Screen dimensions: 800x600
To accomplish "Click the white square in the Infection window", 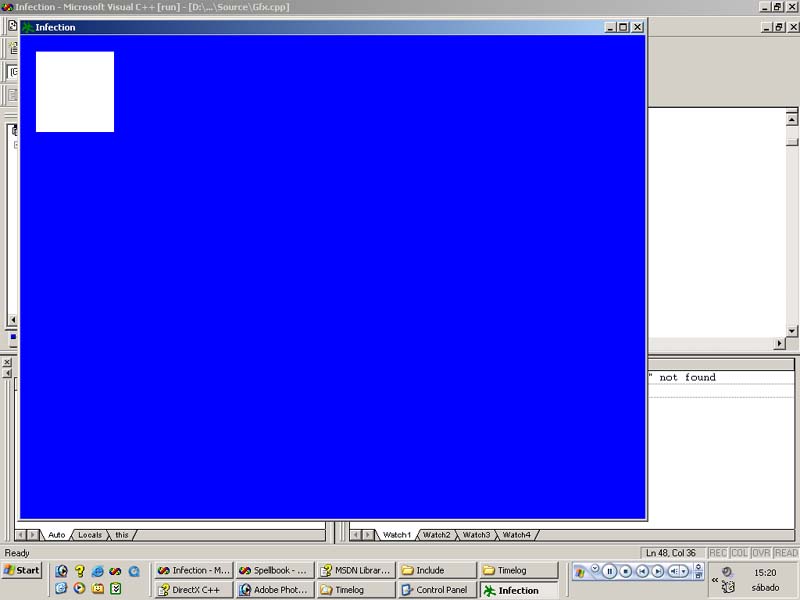I will tap(75, 92).
